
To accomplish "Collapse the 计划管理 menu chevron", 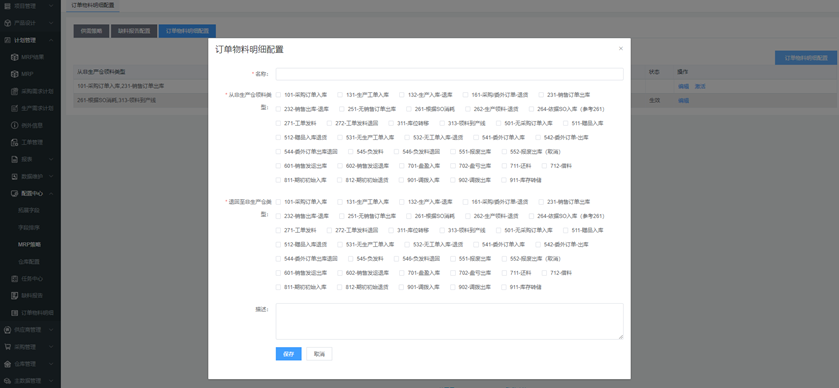I will pos(50,40).
